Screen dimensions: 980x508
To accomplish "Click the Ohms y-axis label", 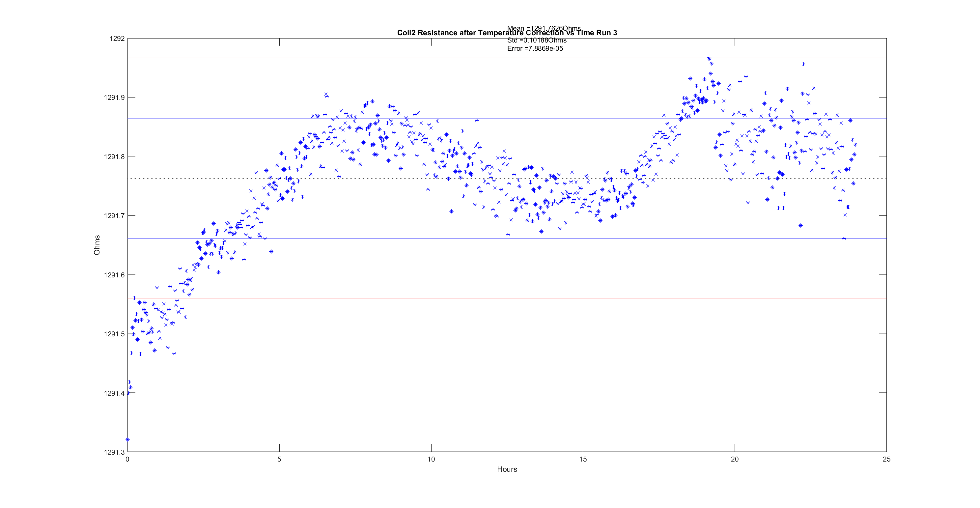I will pos(97,245).
